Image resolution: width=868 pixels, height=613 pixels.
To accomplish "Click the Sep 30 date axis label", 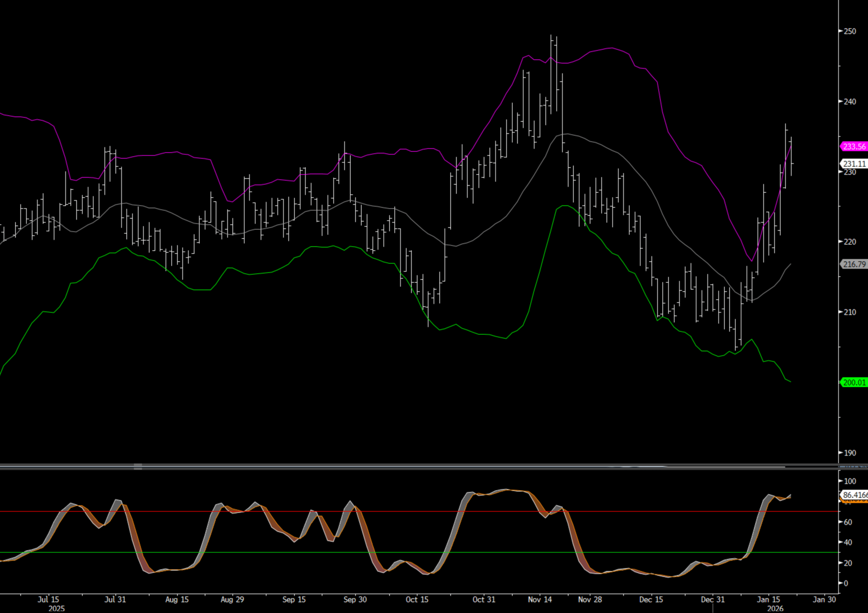I will click(x=355, y=599).
